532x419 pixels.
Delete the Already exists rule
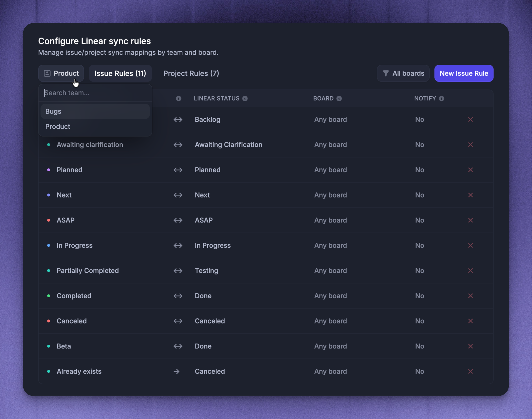(x=470, y=371)
